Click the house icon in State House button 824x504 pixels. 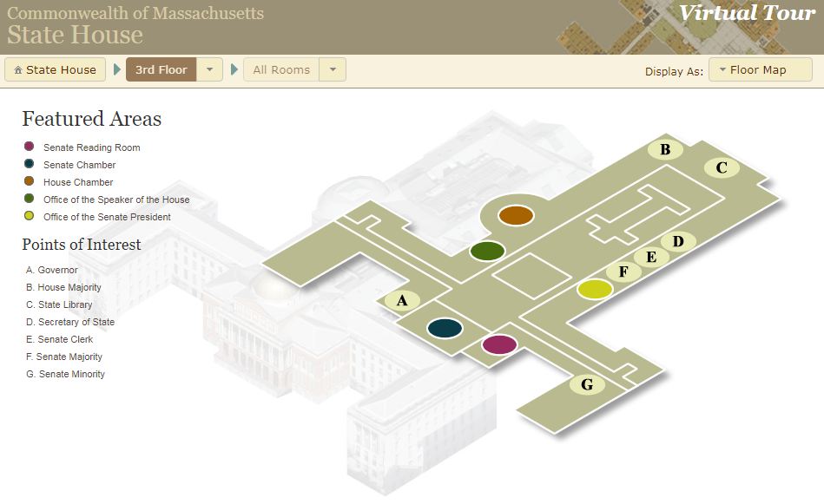click(x=18, y=69)
